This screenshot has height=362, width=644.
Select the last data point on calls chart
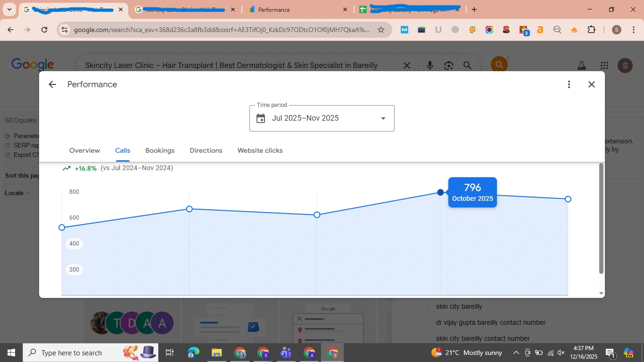click(x=568, y=199)
